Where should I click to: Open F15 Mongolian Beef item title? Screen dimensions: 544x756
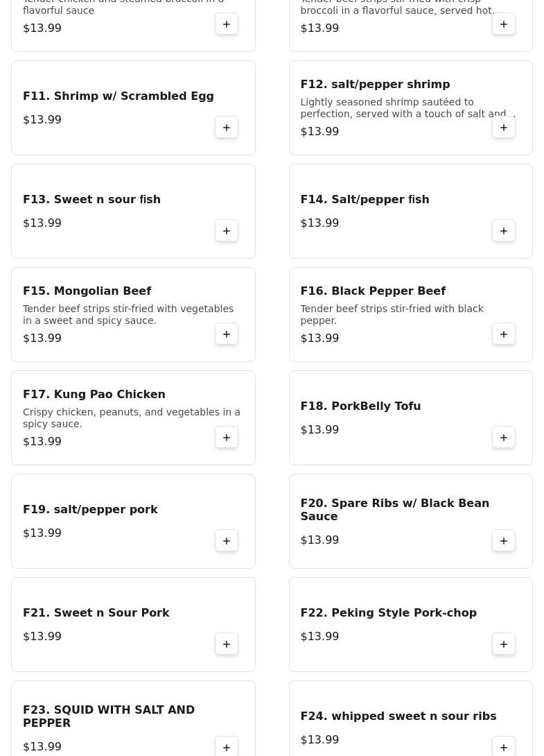click(87, 291)
